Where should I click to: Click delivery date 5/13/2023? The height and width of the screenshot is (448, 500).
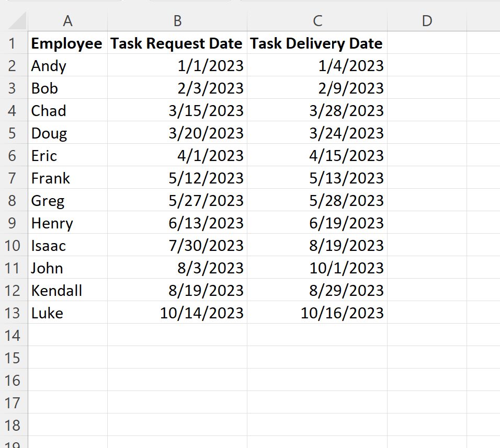pos(317,178)
